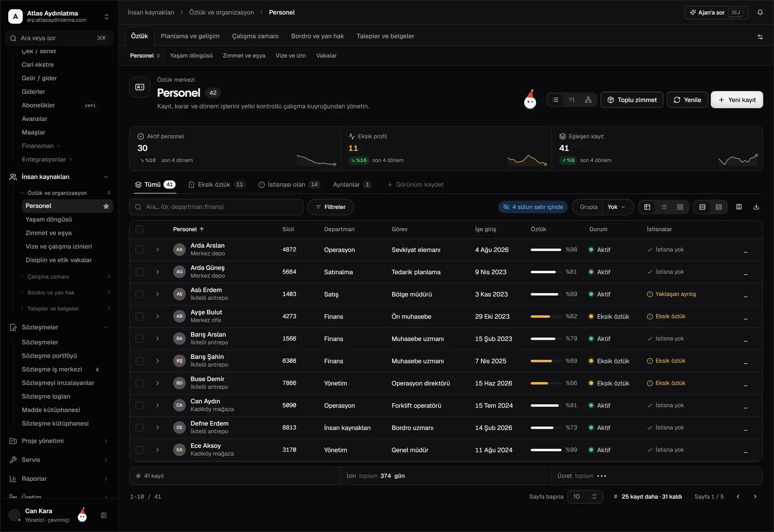
Task: Tick the checkbox for Arda Arslan
Action: 140,250
